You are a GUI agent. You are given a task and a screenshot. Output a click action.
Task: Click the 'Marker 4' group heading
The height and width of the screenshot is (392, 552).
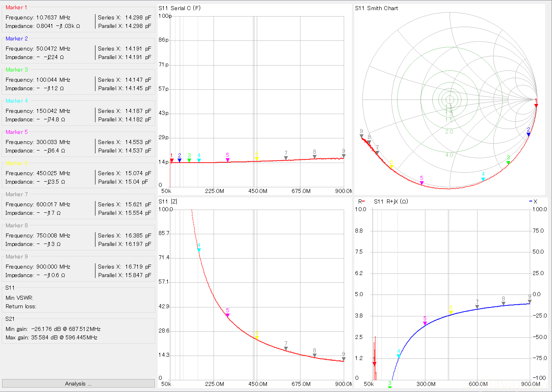[x=17, y=101]
